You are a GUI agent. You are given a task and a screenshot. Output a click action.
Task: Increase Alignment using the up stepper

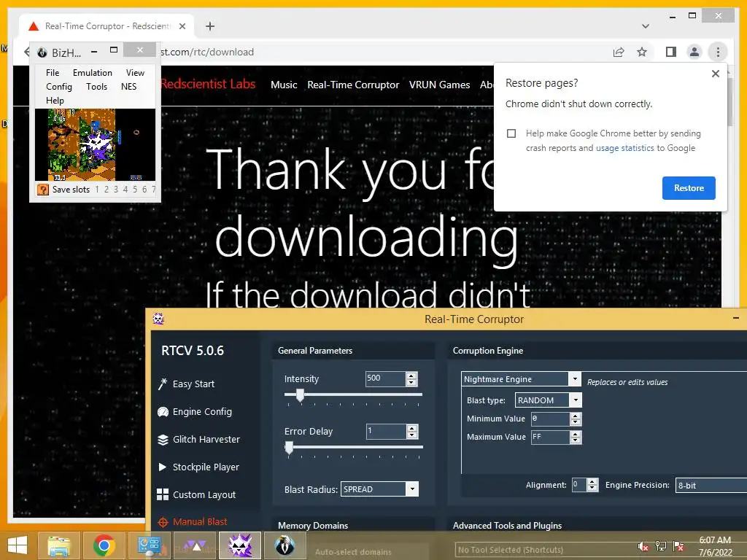pyautogui.click(x=592, y=482)
